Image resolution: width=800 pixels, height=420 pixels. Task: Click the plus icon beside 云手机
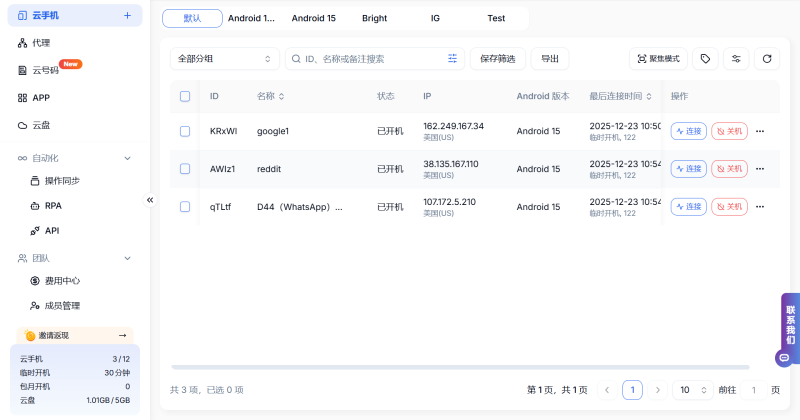click(x=127, y=16)
